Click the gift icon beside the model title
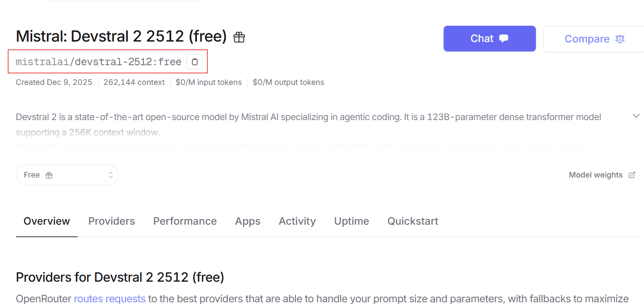The width and height of the screenshot is (644, 304). (239, 37)
